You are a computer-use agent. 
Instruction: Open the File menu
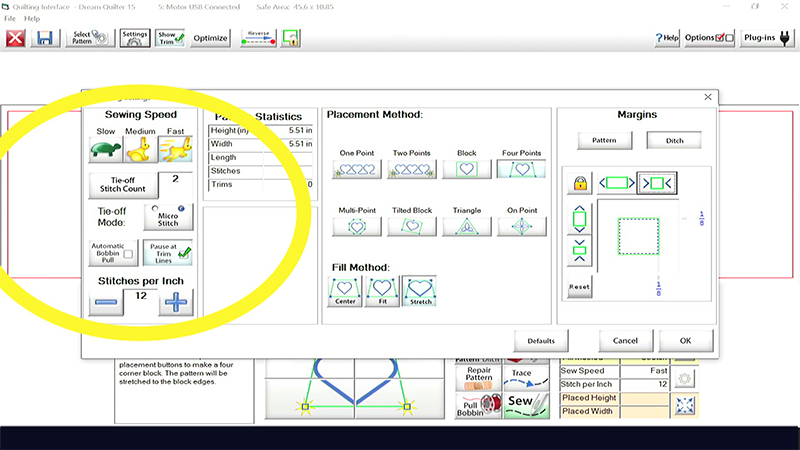pyautogui.click(x=10, y=19)
